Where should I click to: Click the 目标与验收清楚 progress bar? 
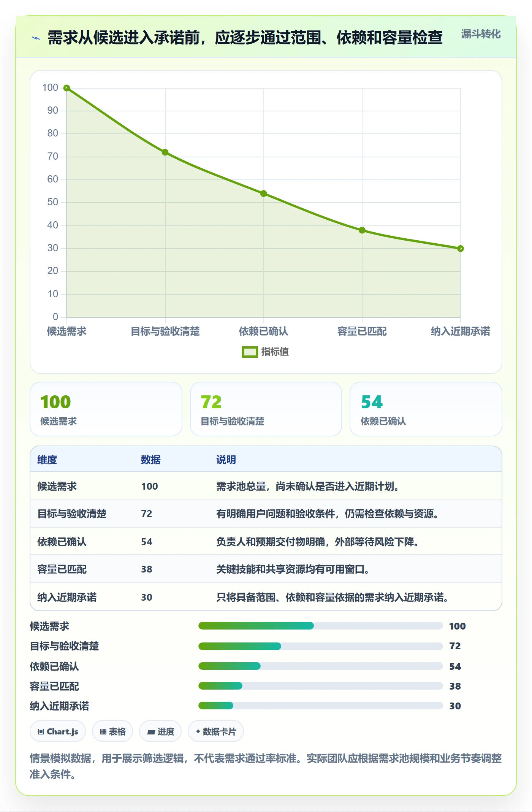tap(320, 646)
